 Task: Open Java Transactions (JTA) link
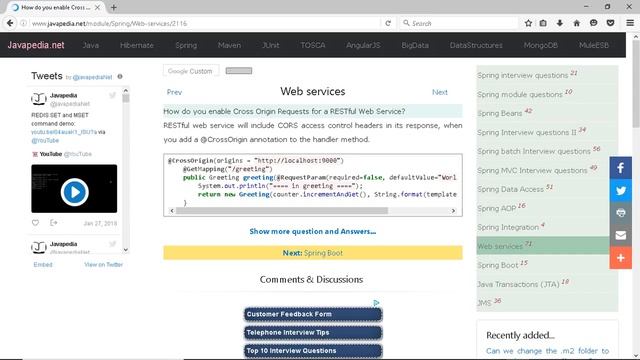[518, 284]
